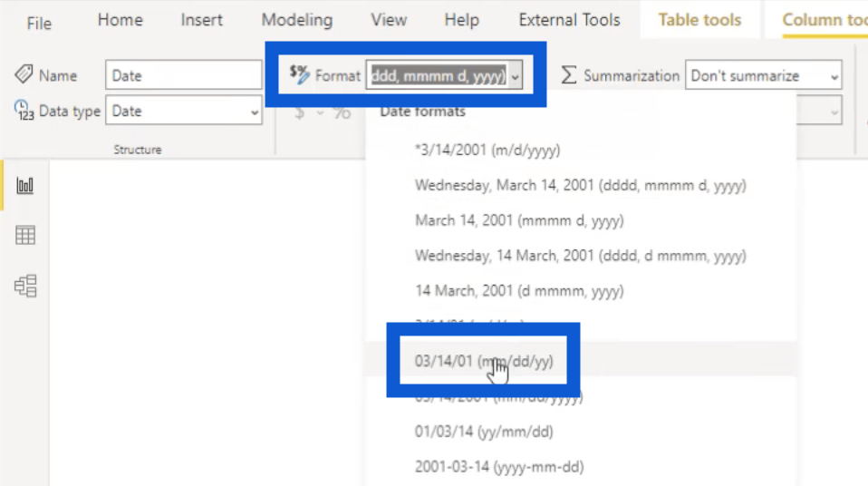This screenshot has height=486, width=868.
Task: Click the currency dollar format icon
Action: tap(300, 112)
